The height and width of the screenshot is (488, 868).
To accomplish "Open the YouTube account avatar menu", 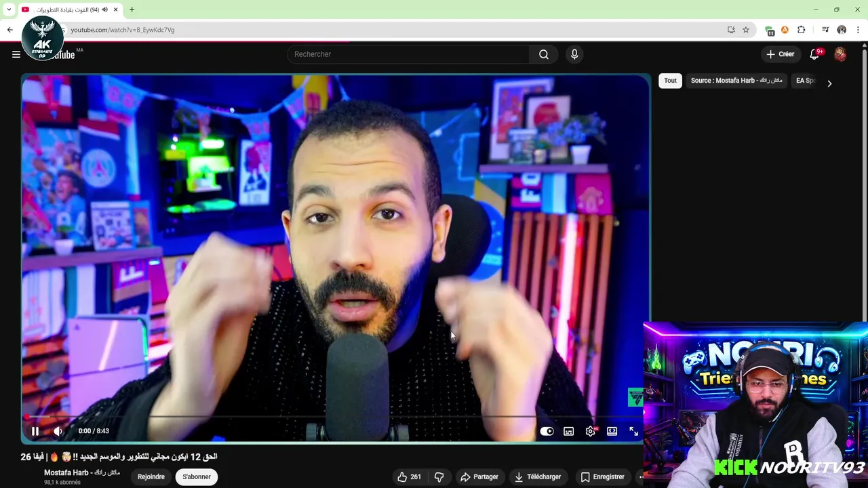I will pyautogui.click(x=840, y=54).
